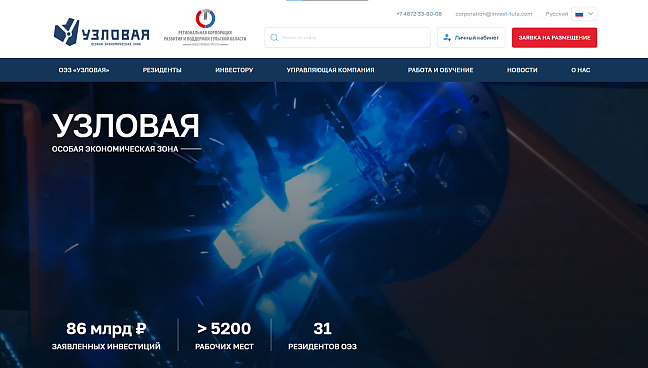
Task: Click the corporation@invest-tula.com email link
Action: pos(493,14)
